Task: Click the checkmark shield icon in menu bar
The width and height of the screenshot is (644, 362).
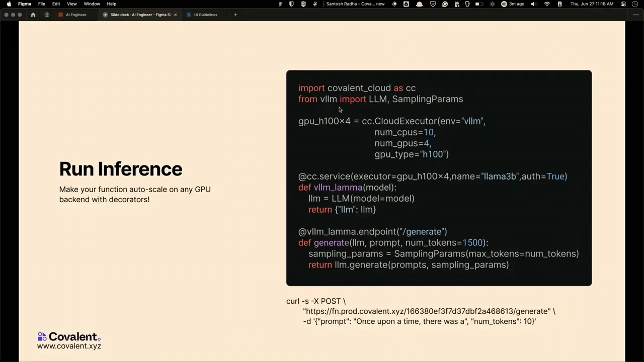Action: [x=433, y=4]
